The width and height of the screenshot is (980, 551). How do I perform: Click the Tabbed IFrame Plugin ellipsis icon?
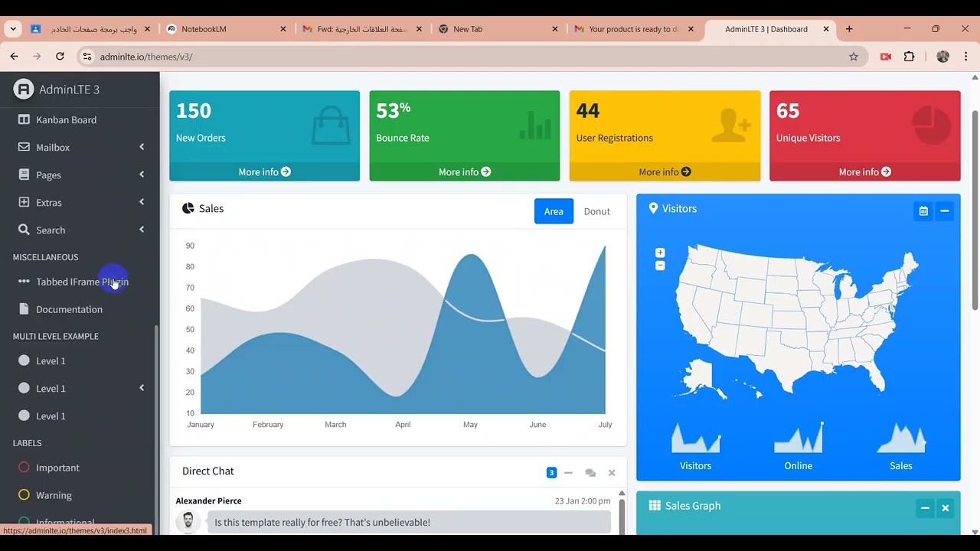click(24, 282)
